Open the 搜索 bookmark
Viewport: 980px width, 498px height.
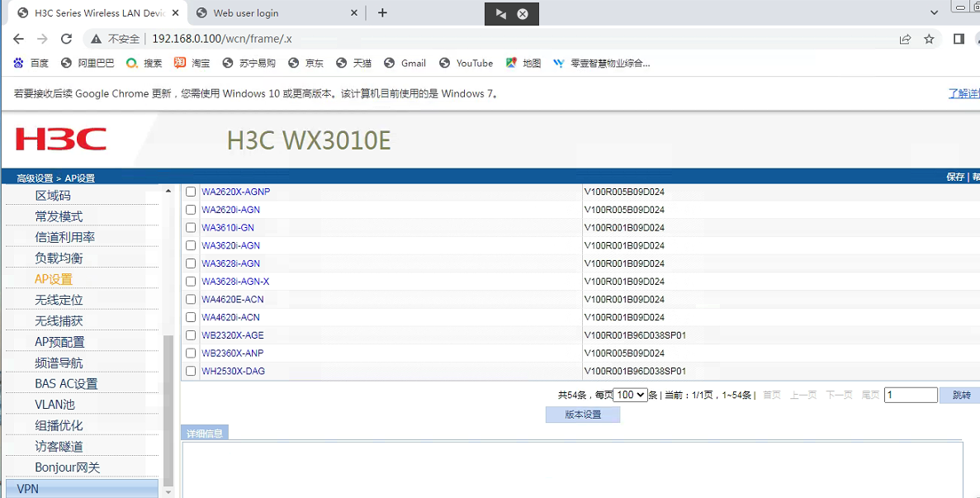[144, 63]
